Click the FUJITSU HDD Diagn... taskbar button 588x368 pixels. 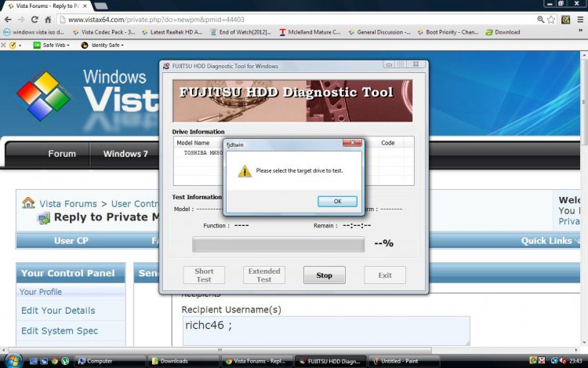330,361
